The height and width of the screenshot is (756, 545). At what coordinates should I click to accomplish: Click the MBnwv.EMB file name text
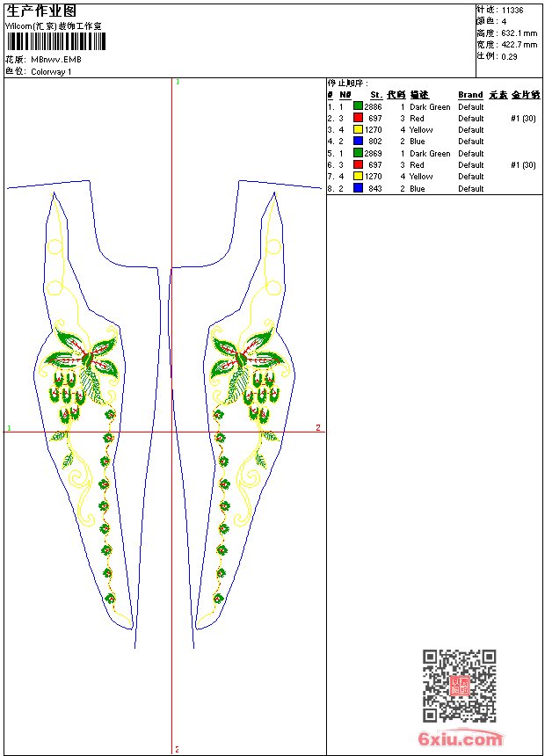[56, 60]
